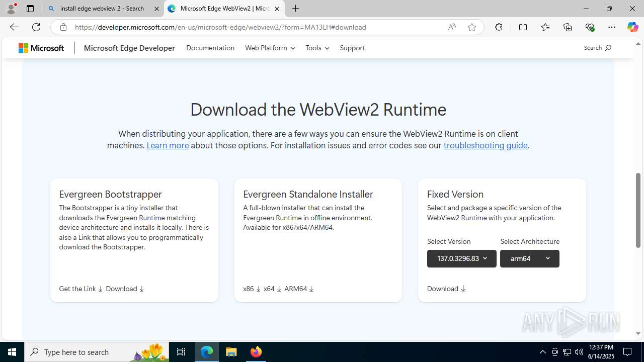Viewport: 644px width, 362px height.
Task: Open tab actions menu icon
Action: pos(30,9)
